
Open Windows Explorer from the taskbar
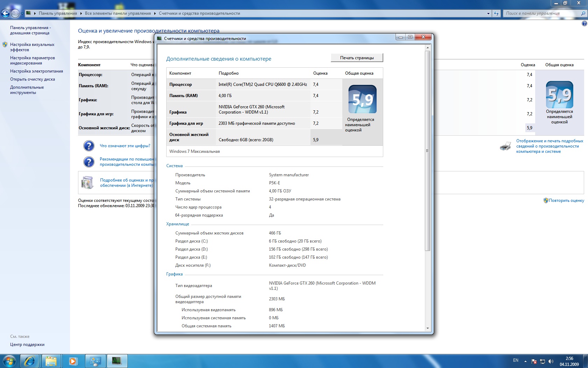(x=51, y=361)
